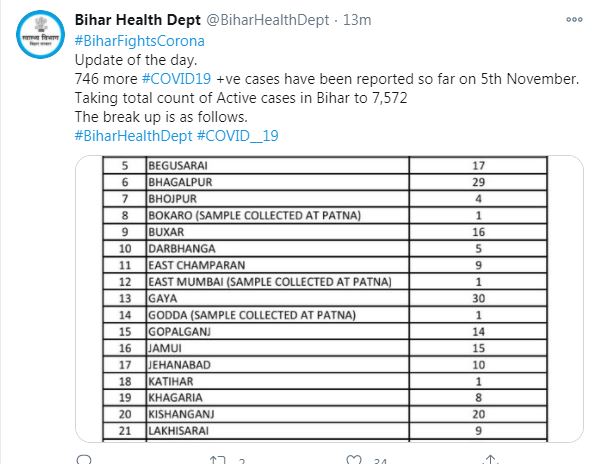Open the #COVID__19 hashtag link
Viewport: 592px width, 464px height.
(x=238, y=135)
